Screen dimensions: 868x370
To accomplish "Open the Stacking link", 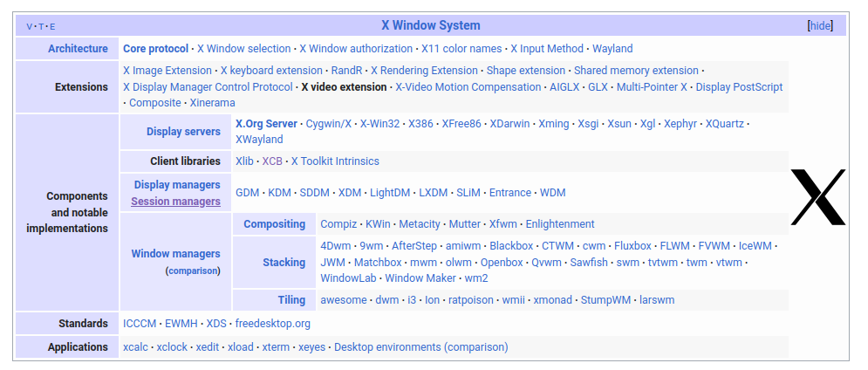I will point(284,263).
